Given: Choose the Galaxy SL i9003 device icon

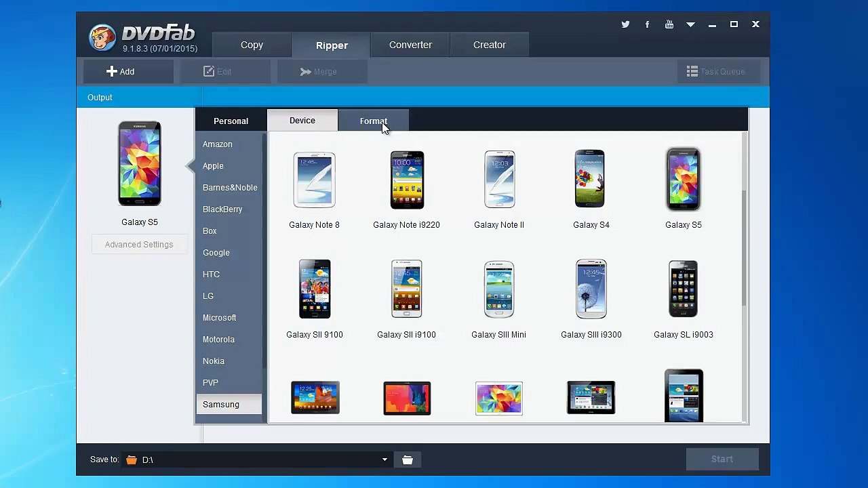Looking at the screenshot, I should click(683, 289).
